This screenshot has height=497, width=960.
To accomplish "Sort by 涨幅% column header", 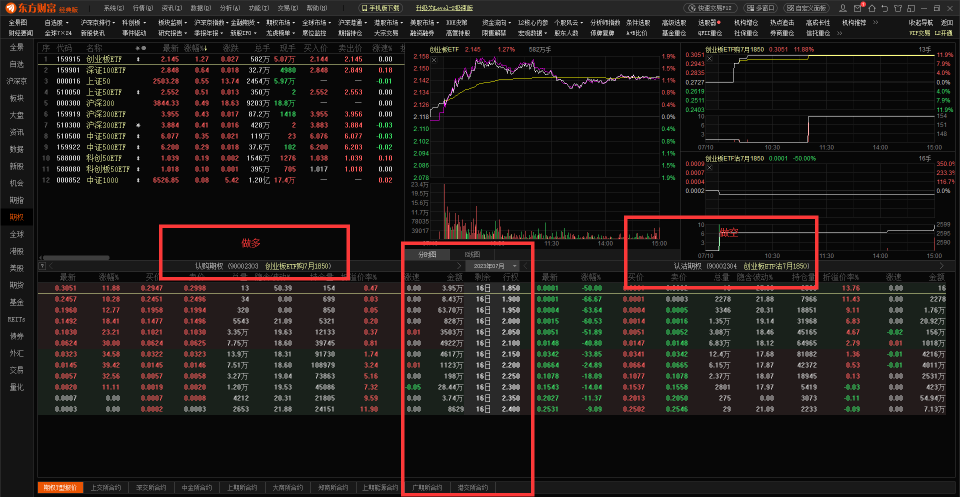I will tap(198, 48).
